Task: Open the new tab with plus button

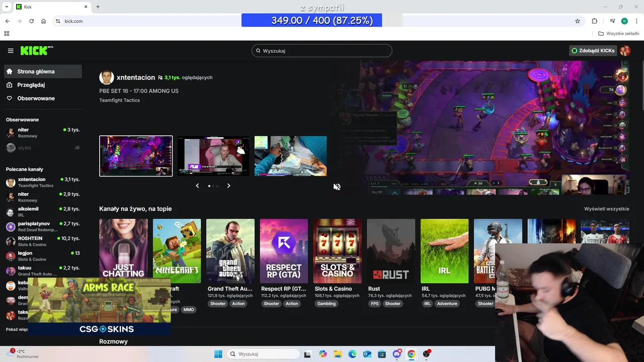Action: coord(98,7)
